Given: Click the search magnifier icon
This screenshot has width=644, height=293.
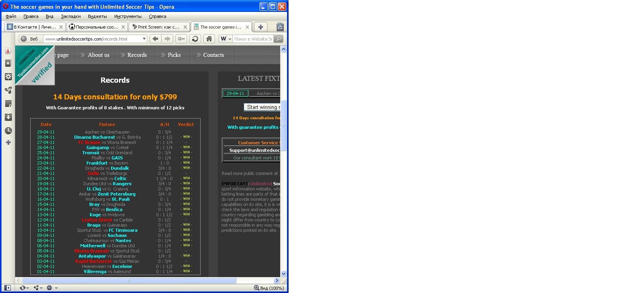Looking at the screenshot, I should pos(279,39).
